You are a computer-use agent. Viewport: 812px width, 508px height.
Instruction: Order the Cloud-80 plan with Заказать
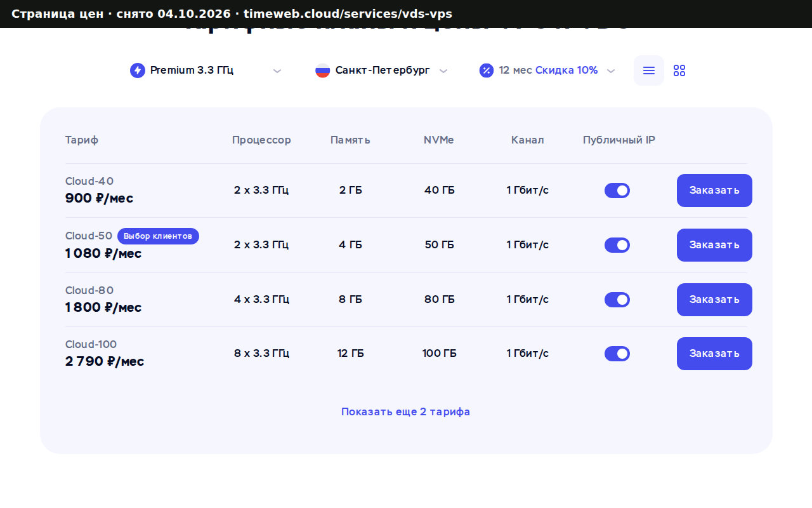click(714, 300)
